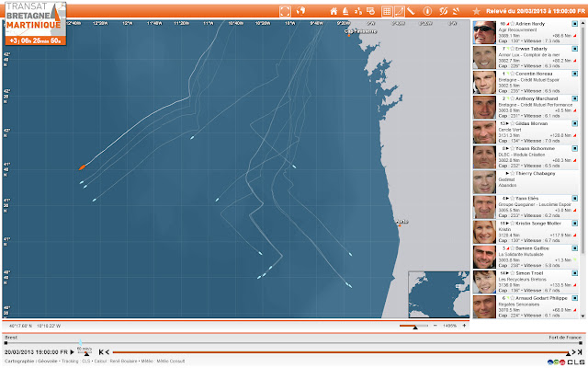
Task: Adjust the playback speed slider
Action: click(85, 351)
